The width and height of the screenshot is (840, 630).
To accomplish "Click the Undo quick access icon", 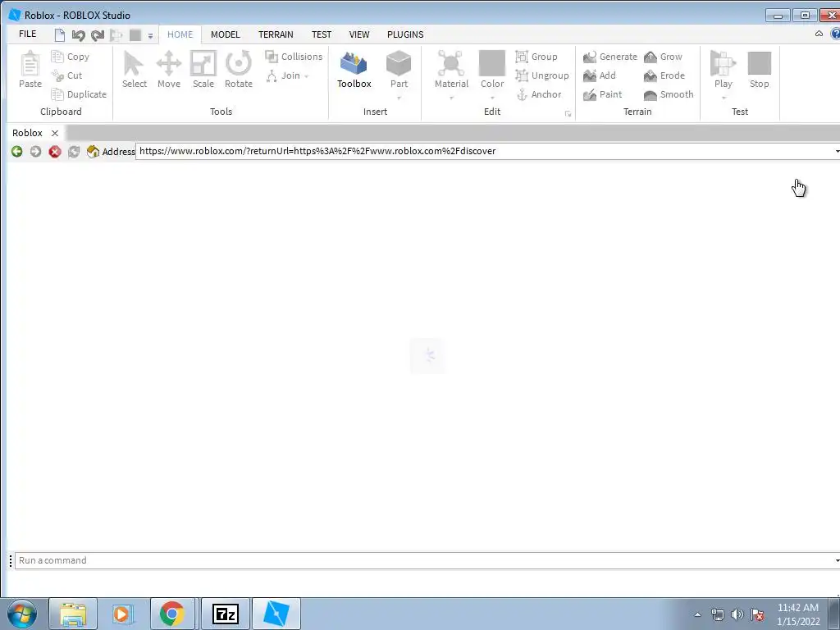I will (x=78, y=35).
